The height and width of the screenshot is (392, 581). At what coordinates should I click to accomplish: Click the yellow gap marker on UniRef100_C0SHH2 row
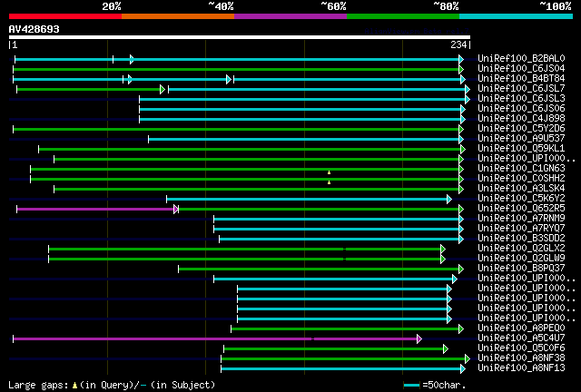point(329,182)
